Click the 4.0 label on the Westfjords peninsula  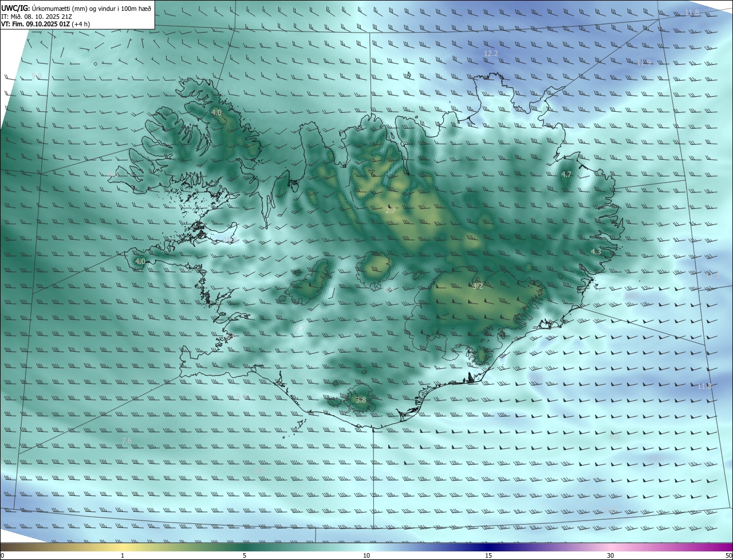pyautogui.click(x=216, y=113)
